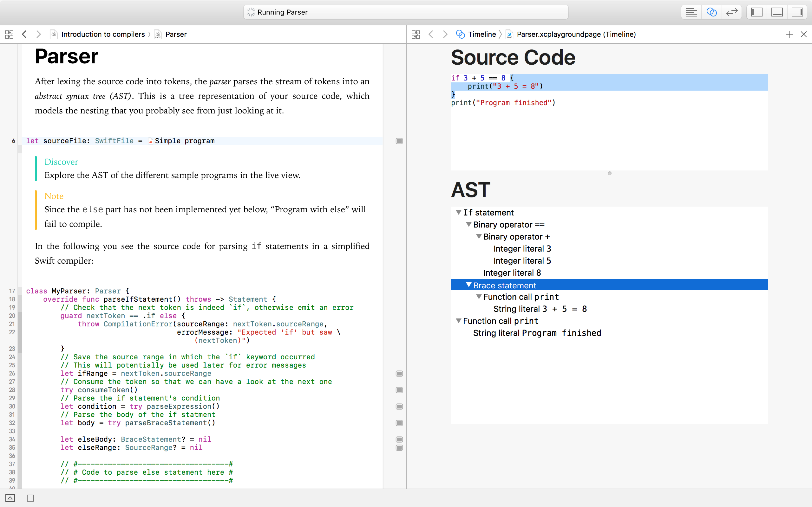Show quick look result for sourceFile line
Viewport: 812px width, 507px height.
399,141
